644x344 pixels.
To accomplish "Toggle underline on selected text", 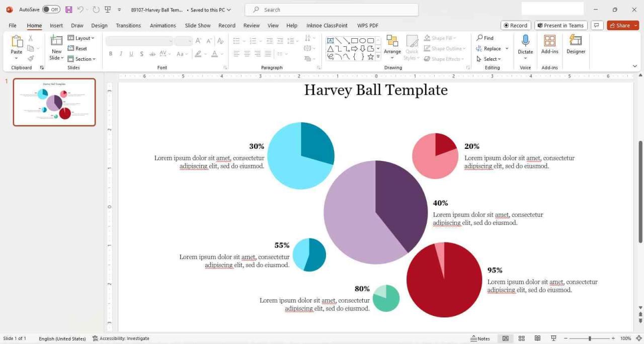I will coord(131,54).
